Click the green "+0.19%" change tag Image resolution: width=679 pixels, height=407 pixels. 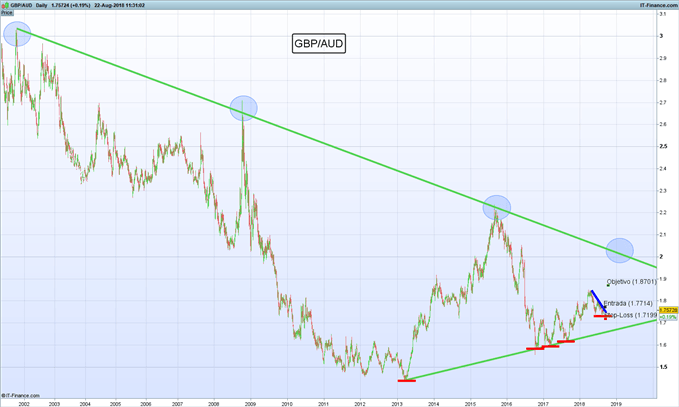[668, 317]
